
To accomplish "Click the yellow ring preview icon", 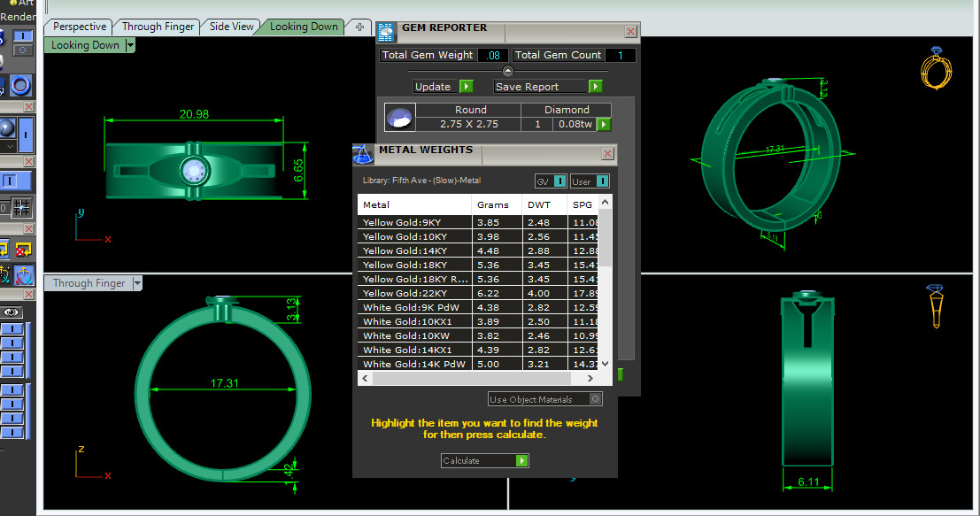I will click(x=936, y=68).
